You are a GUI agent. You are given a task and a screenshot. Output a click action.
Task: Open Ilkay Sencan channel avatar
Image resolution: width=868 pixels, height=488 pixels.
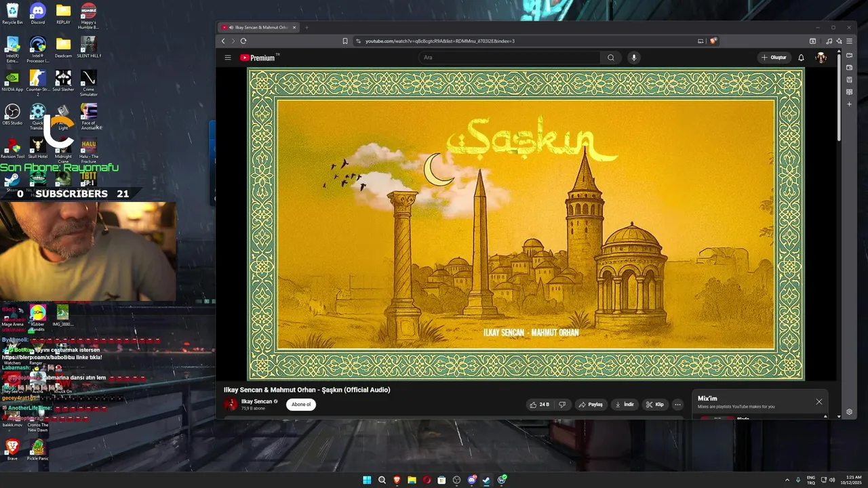tap(231, 405)
